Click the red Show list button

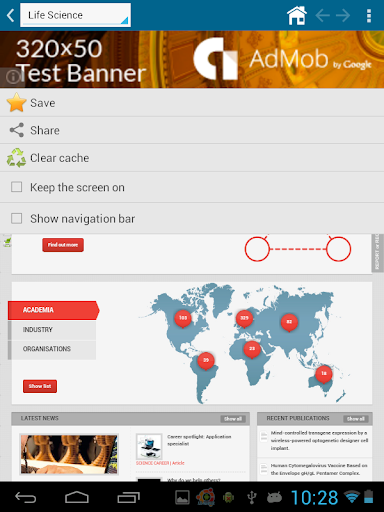[40, 386]
